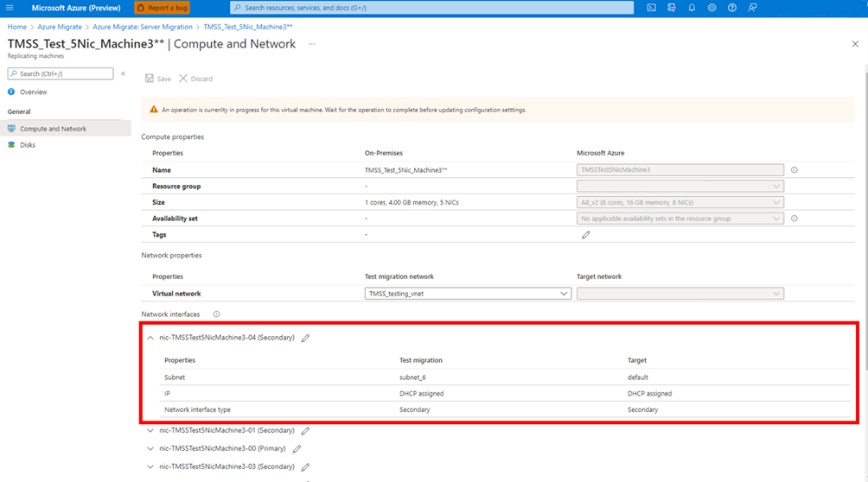868x482 pixels.
Task: Open the ellipsis more options beside title
Action: [311, 44]
